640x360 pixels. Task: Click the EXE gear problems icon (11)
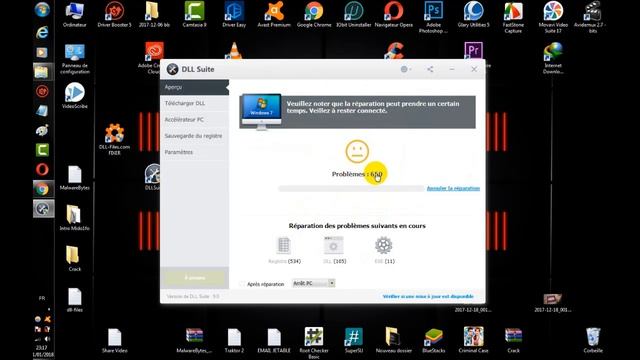point(384,245)
